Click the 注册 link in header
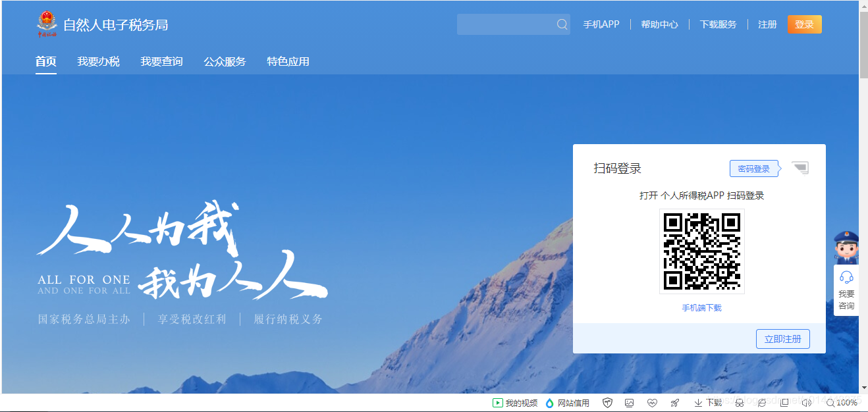This screenshot has width=868, height=412. tap(767, 24)
